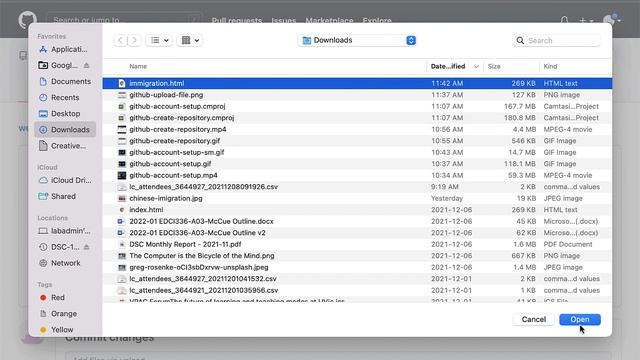Select github-account-setup.cmproj
Screen dimensions: 640x360
(x=357, y=106)
